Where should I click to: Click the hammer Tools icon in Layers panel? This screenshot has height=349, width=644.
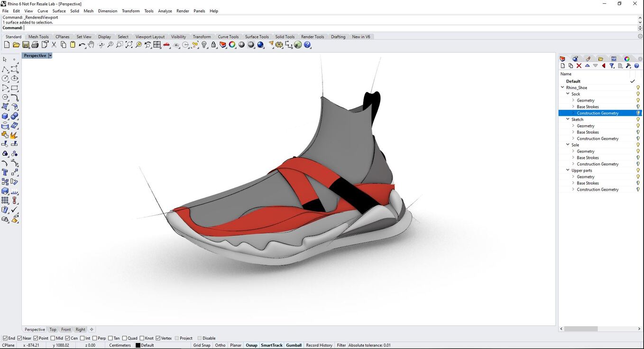[628, 66]
